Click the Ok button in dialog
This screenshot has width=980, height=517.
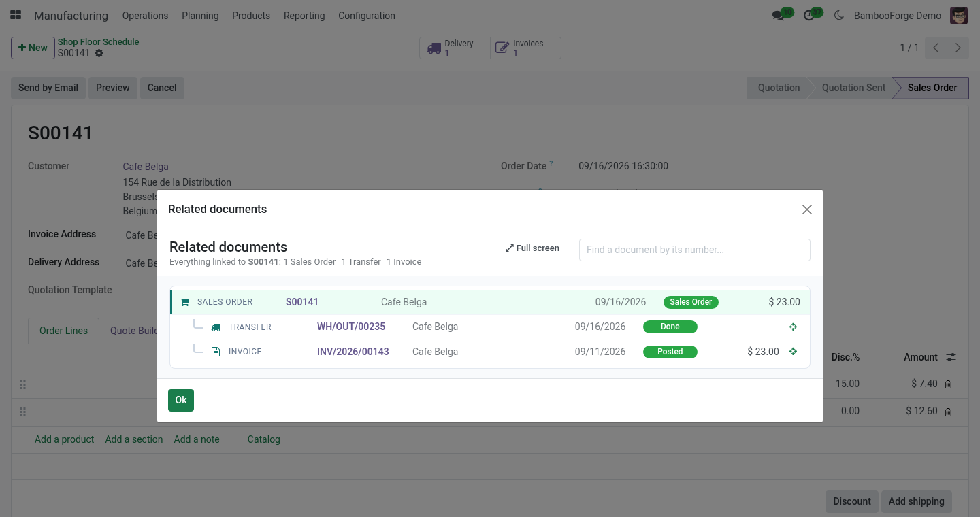(181, 400)
